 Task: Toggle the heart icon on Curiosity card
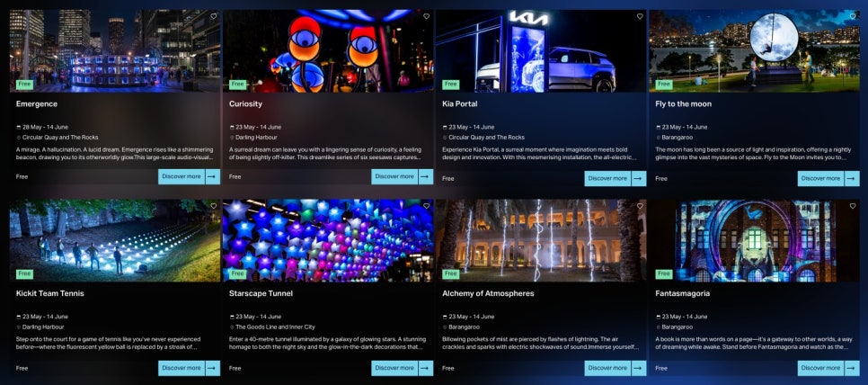click(426, 16)
